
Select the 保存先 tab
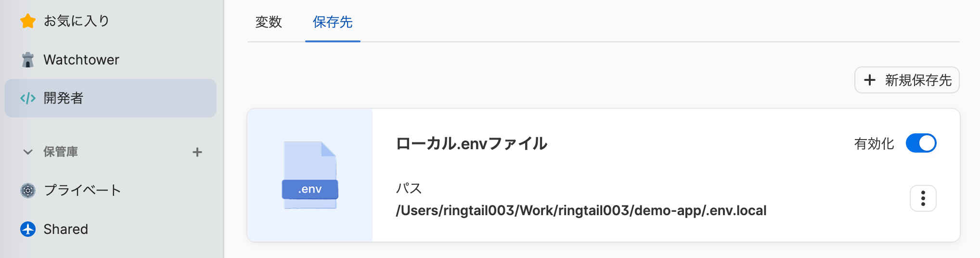tap(333, 22)
